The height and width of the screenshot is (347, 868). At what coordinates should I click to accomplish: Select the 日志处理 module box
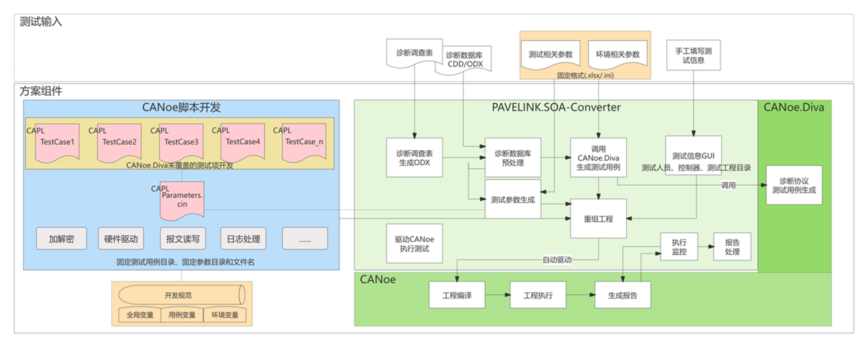pyautogui.click(x=243, y=239)
